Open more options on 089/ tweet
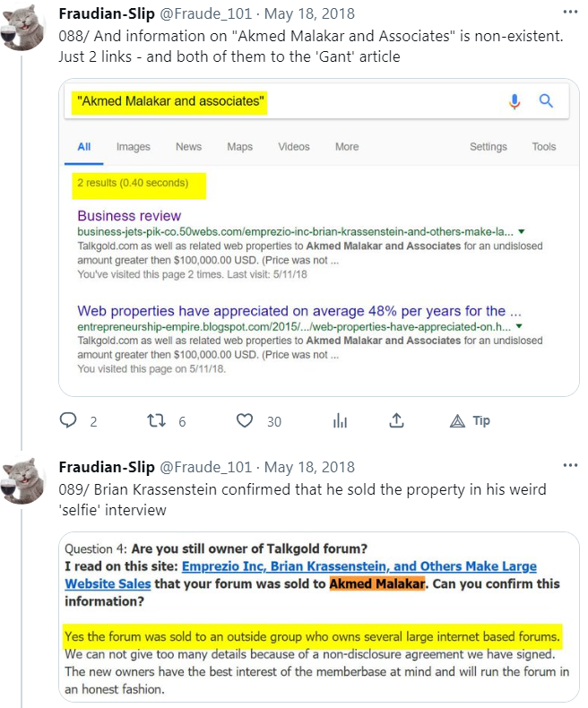The image size is (588, 708). 570,467
